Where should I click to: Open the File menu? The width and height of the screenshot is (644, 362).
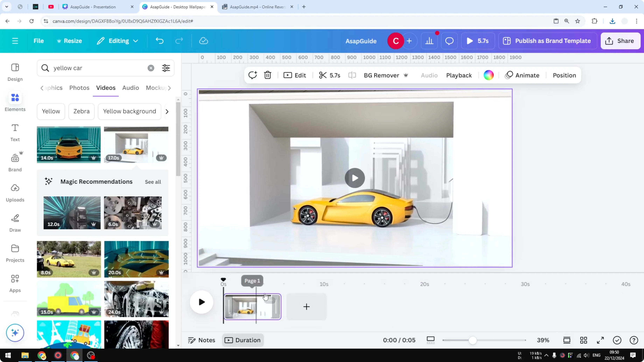point(38,41)
